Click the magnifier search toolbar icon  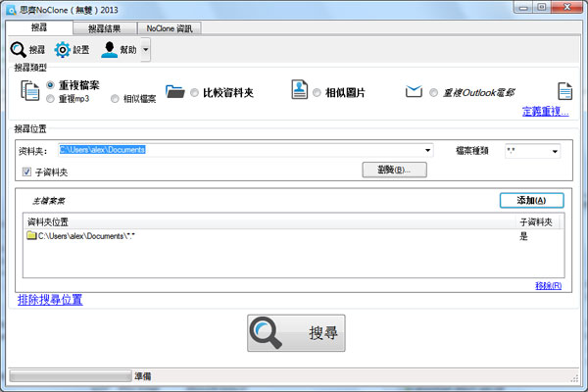tap(18, 50)
